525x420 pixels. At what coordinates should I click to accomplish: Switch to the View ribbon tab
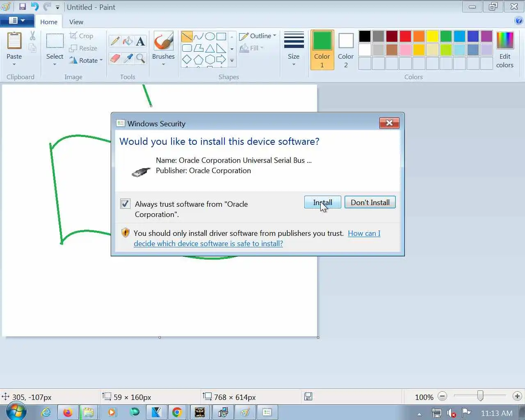pos(76,22)
